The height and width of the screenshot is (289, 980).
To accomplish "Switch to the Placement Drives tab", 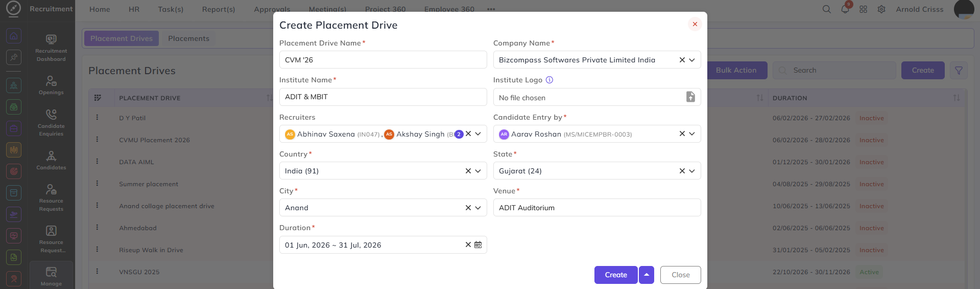I will point(122,38).
